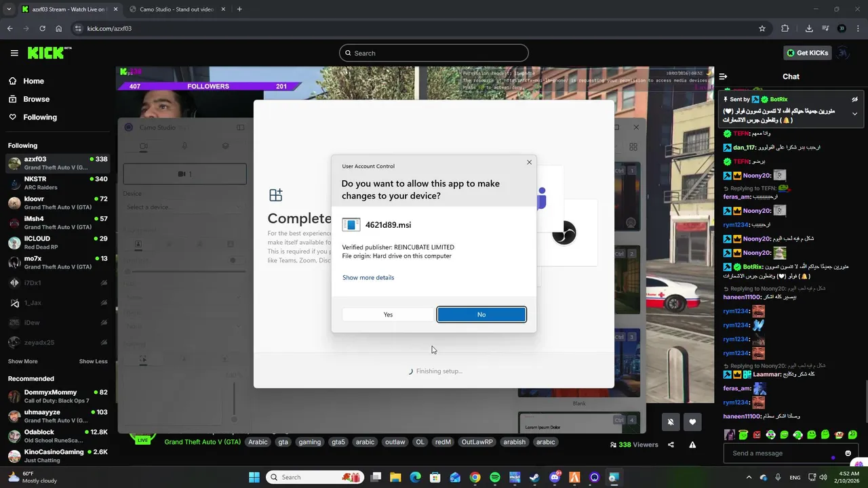
Task: Open the emoji picker in message box
Action: (848, 453)
